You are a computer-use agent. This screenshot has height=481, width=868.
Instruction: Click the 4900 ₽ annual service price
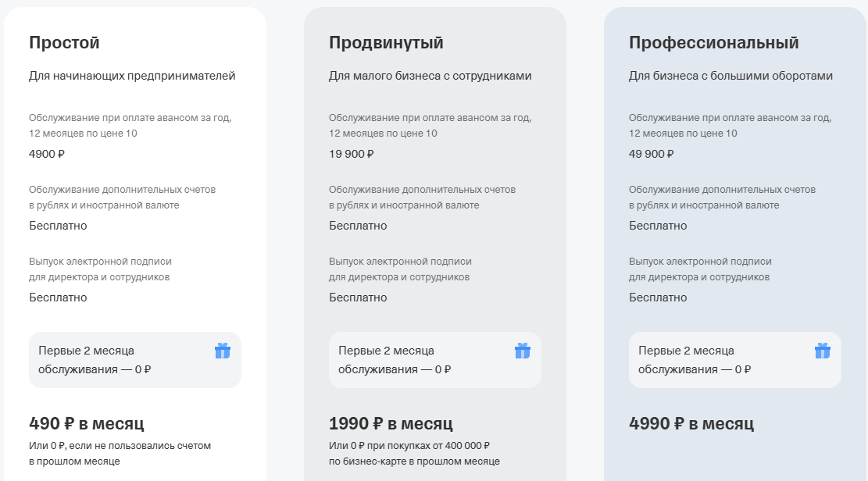coord(47,154)
